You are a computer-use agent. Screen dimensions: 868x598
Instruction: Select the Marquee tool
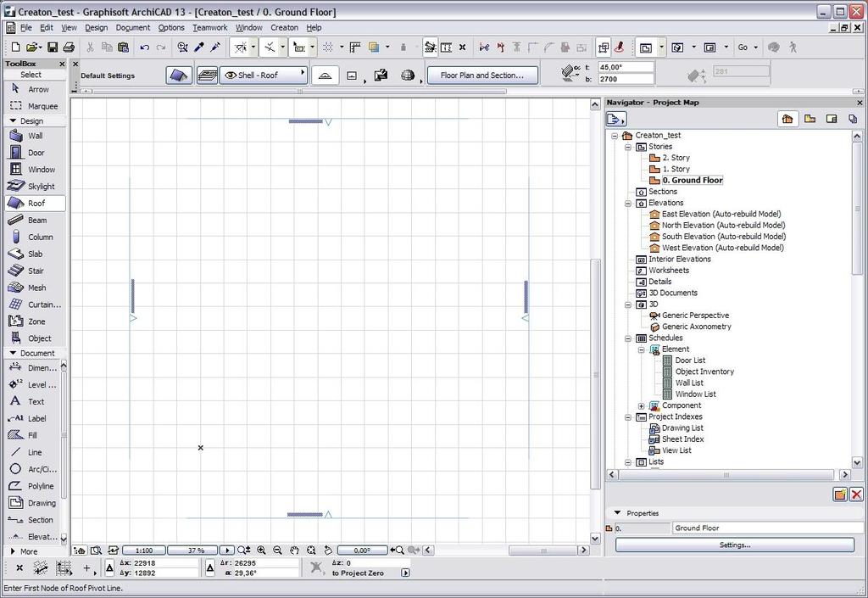pos(34,106)
